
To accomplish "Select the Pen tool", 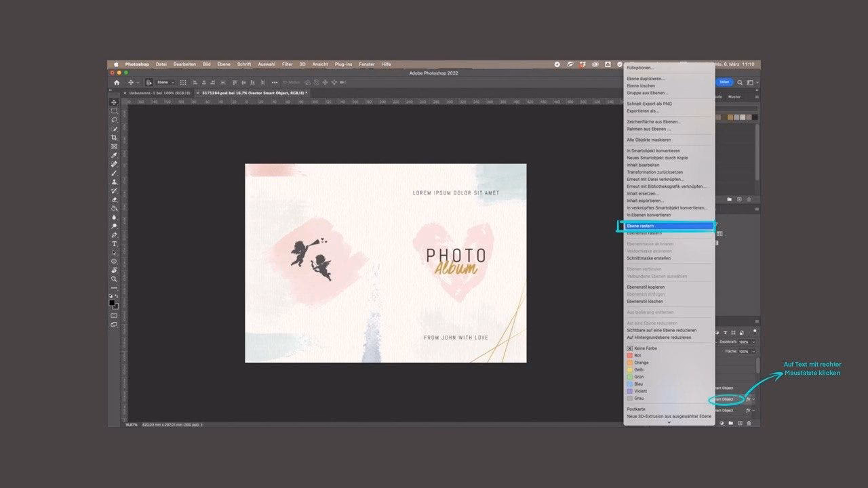I will 114,235.
